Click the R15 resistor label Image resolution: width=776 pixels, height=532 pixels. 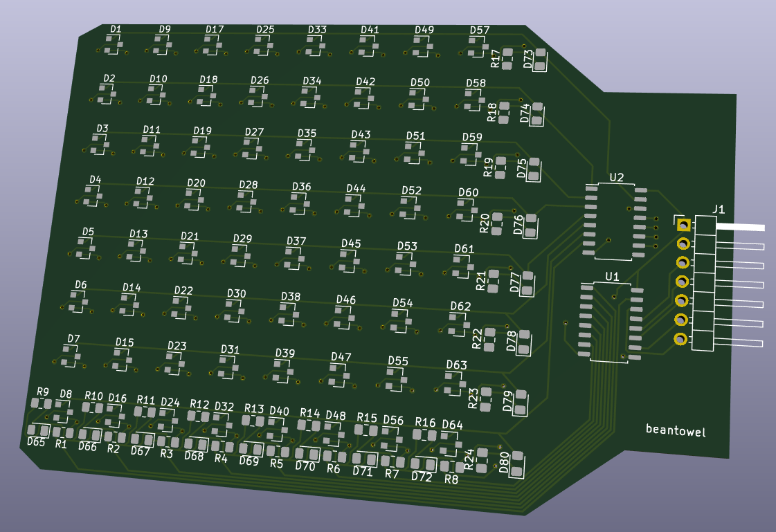(x=367, y=418)
